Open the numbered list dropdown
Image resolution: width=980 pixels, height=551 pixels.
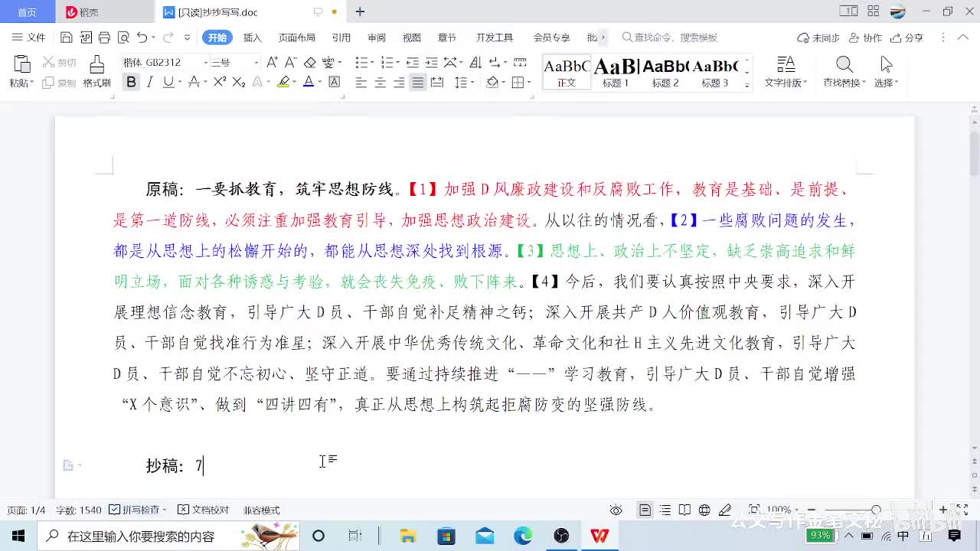pyautogui.click(x=397, y=63)
